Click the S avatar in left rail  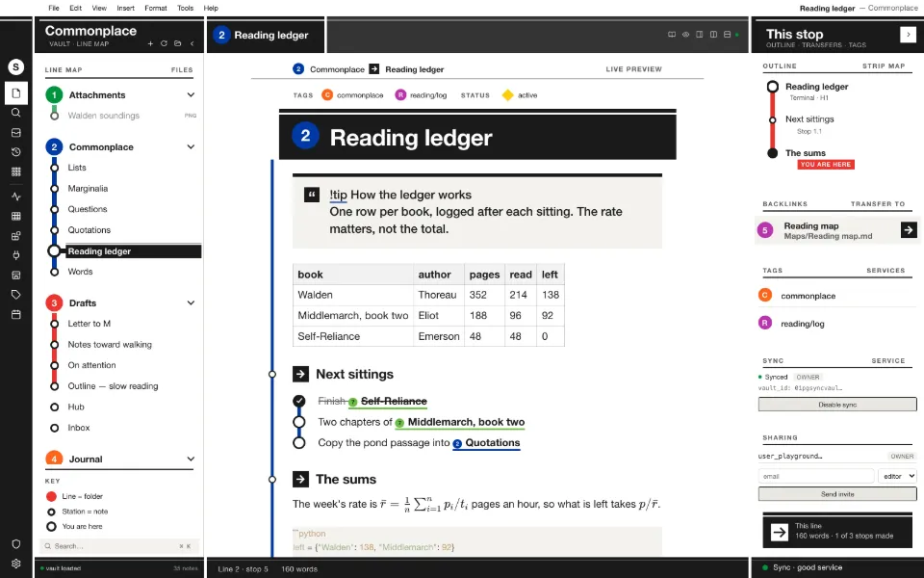click(x=16, y=67)
